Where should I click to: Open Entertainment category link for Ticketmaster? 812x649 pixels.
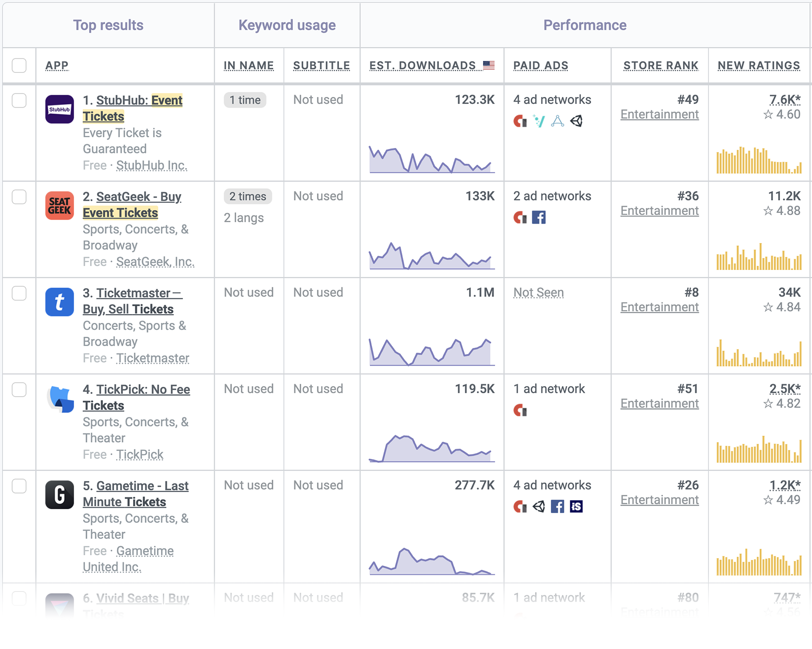(659, 307)
